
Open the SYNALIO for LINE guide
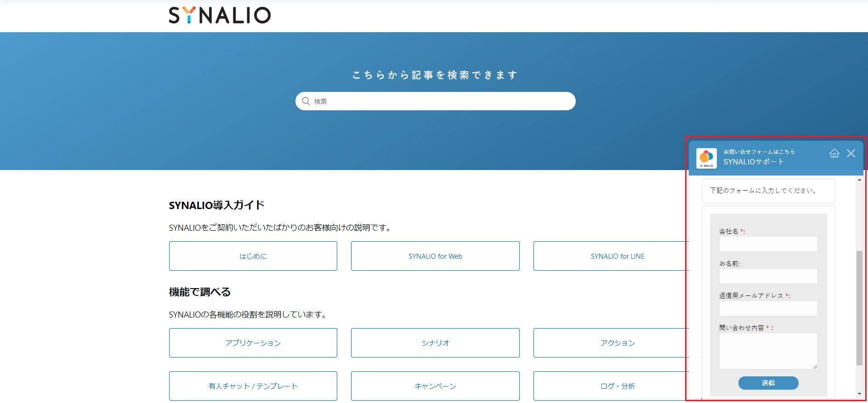[618, 256]
